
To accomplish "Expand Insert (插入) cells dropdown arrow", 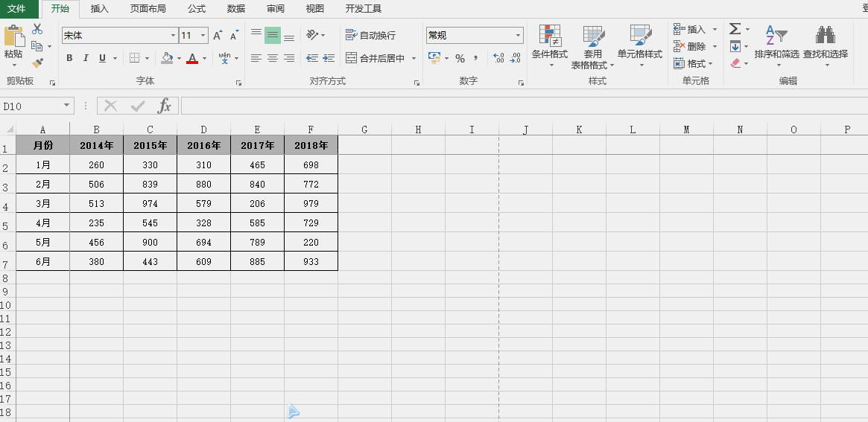I will [x=715, y=29].
